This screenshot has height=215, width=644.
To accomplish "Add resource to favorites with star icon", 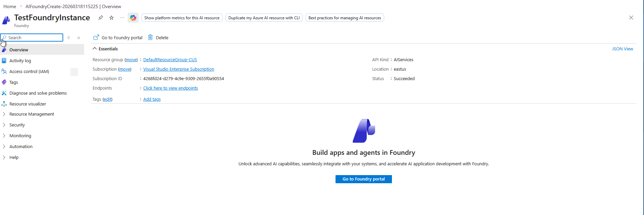I will [112, 18].
